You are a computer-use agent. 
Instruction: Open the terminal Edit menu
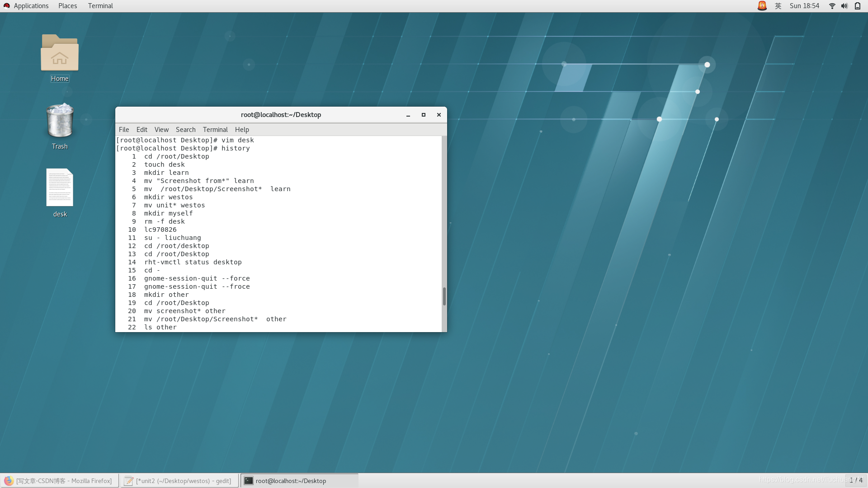tap(142, 130)
